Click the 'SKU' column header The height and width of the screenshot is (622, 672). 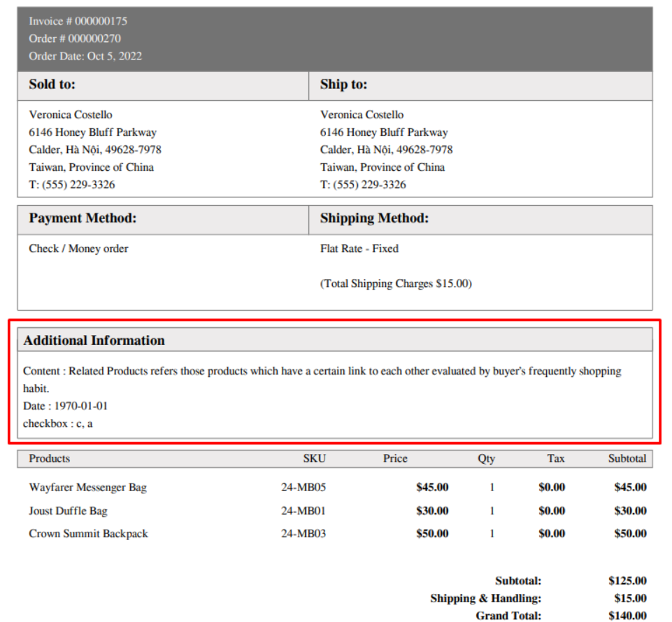tap(314, 458)
